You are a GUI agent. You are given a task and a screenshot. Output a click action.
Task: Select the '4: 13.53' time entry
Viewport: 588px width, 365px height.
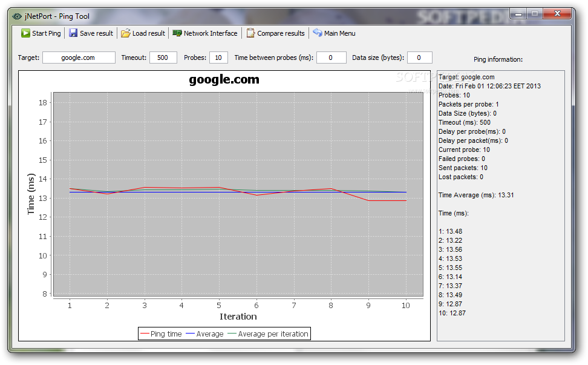(450, 258)
